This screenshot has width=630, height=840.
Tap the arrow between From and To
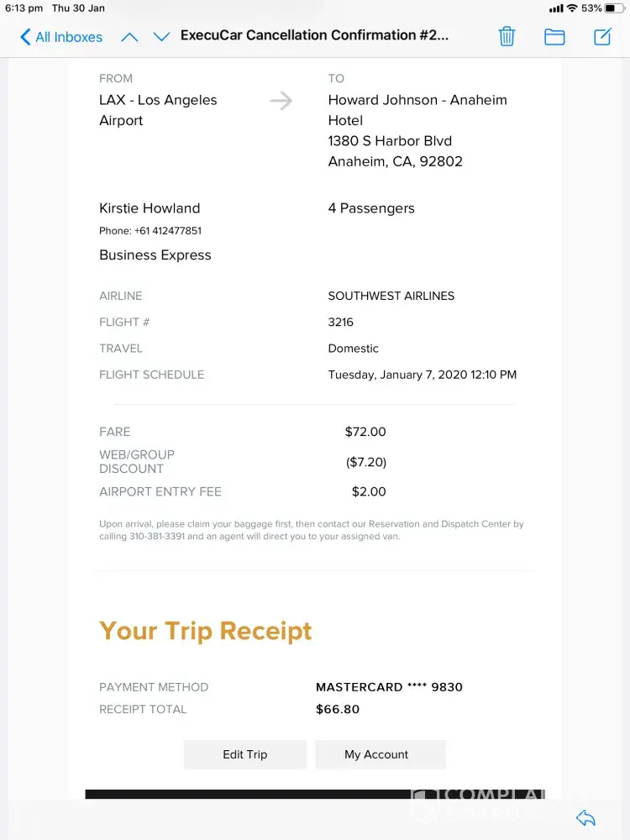pos(281,102)
